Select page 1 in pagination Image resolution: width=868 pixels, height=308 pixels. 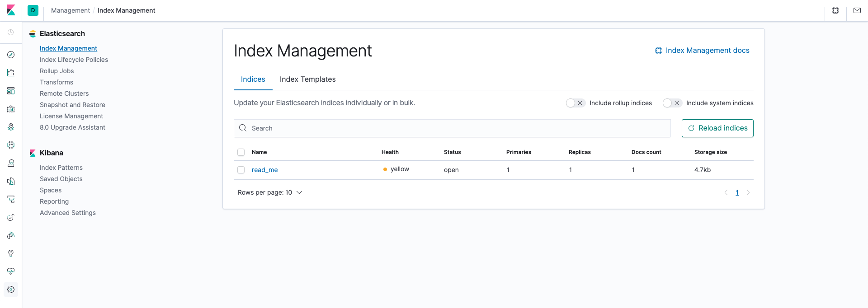click(737, 192)
